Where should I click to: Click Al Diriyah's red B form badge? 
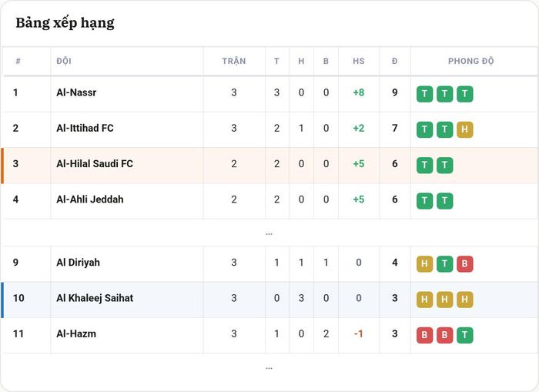[465, 263]
